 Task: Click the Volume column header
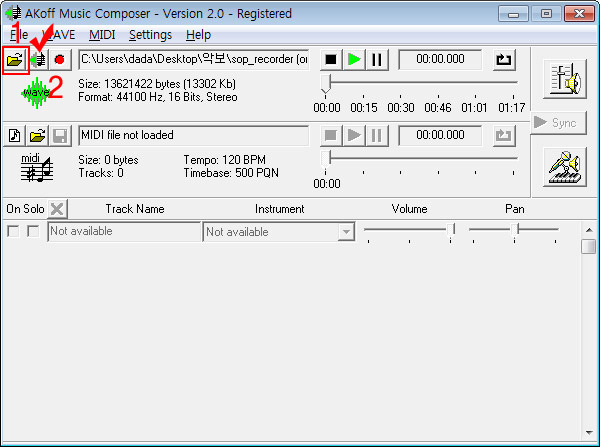click(409, 209)
